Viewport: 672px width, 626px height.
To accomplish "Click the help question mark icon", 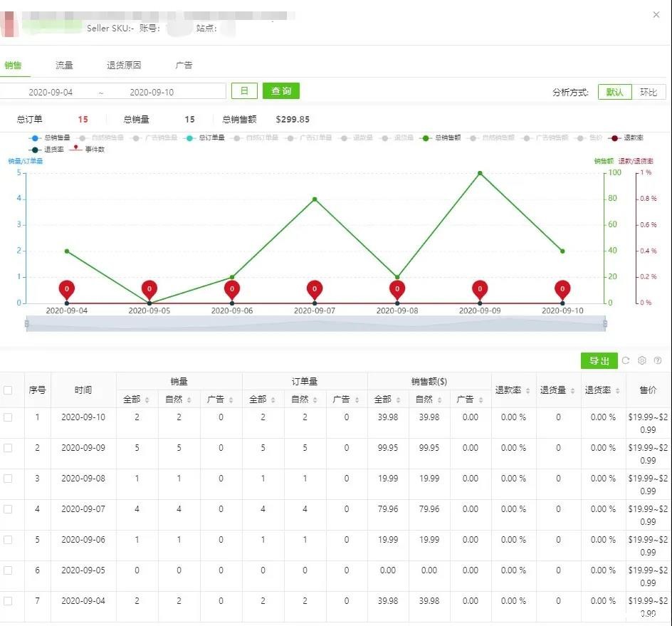I will coord(658,360).
